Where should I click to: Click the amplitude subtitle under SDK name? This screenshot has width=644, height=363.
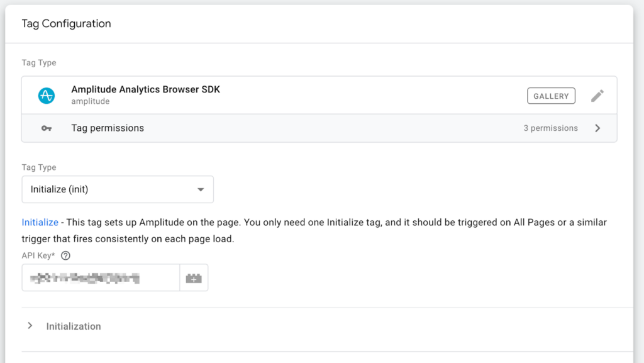(x=90, y=101)
